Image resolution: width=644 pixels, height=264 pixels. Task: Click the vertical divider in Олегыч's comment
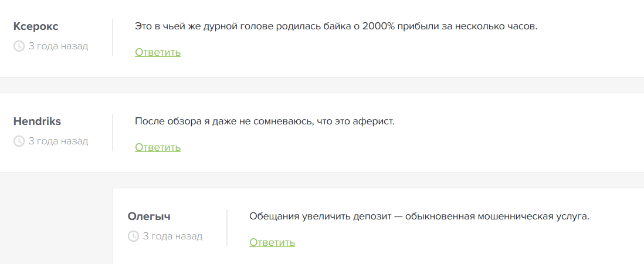227,228
